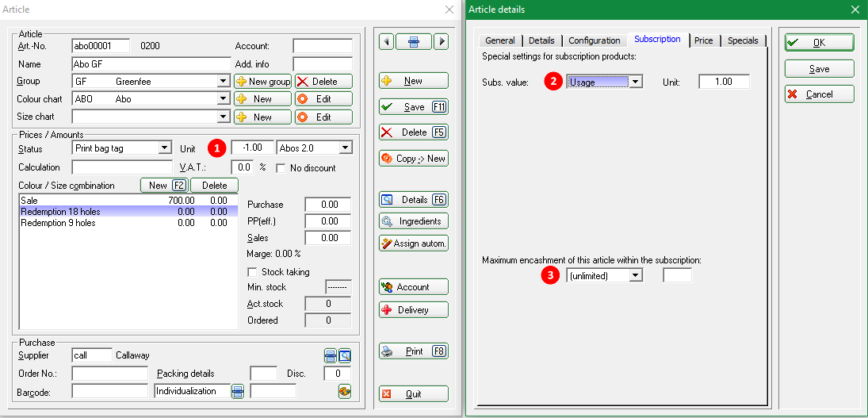Confirm Article details with OK
Image resolution: width=868 pixels, height=418 pixels.
pos(820,43)
